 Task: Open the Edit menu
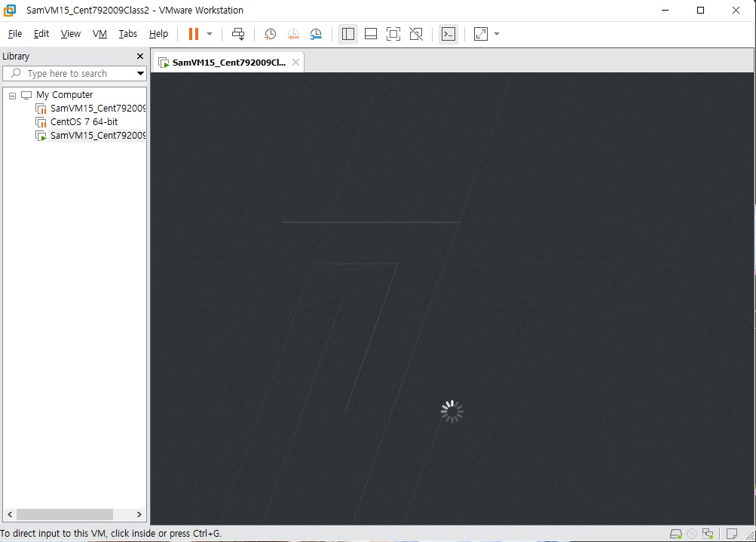41,34
